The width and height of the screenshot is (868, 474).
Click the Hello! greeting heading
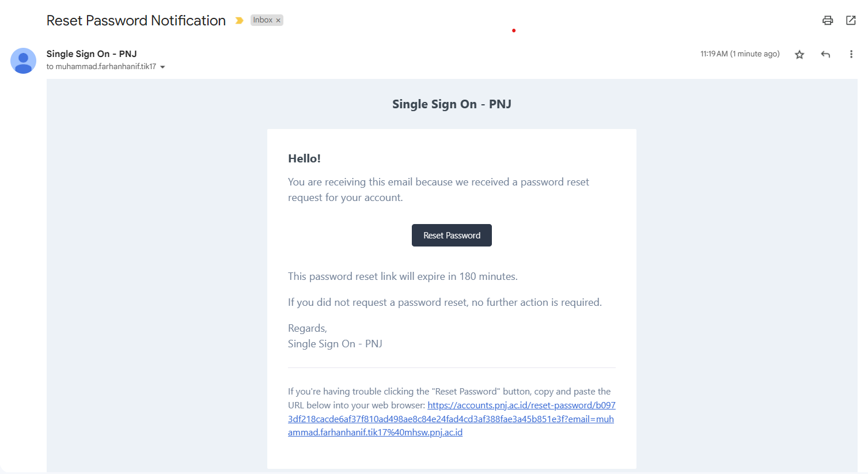(x=304, y=158)
